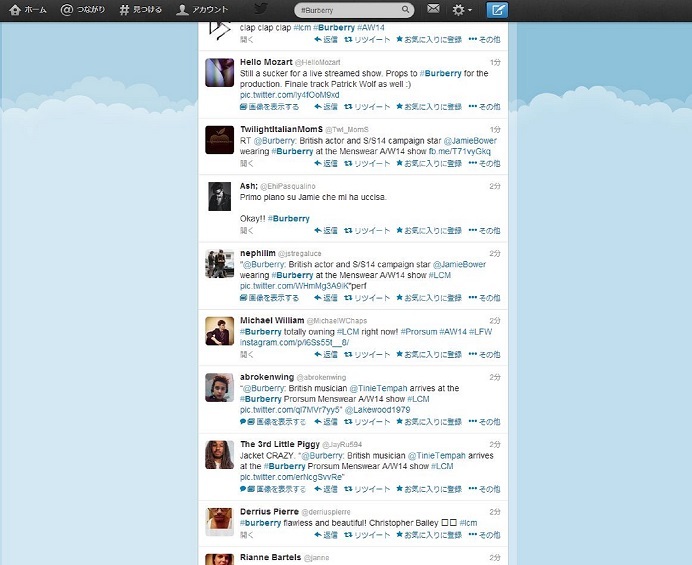Open more options on Hello Mozart's tweet
This screenshot has width=692, height=565.
point(484,107)
